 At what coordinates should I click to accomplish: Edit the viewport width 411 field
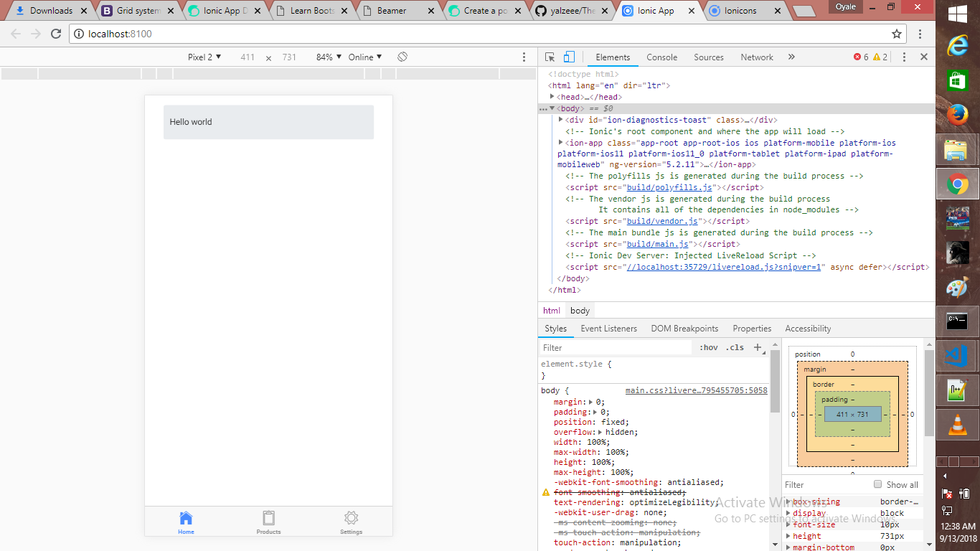[x=248, y=57]
